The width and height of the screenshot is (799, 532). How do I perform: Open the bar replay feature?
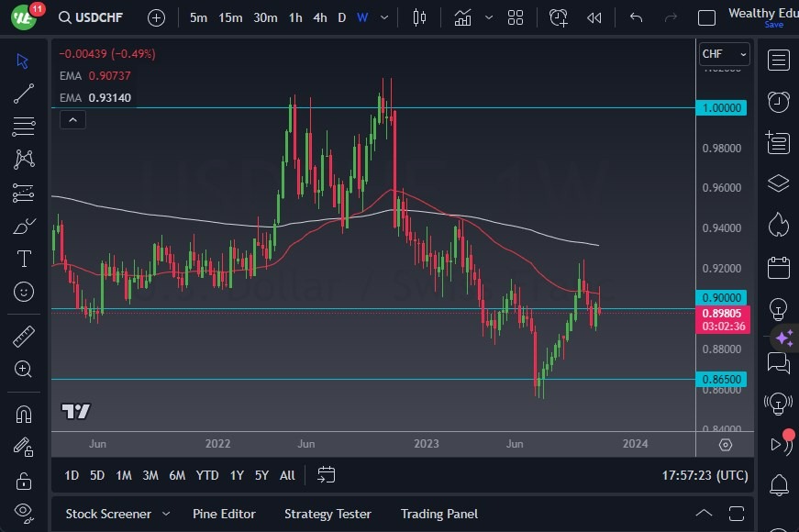[x=594, y=17]
